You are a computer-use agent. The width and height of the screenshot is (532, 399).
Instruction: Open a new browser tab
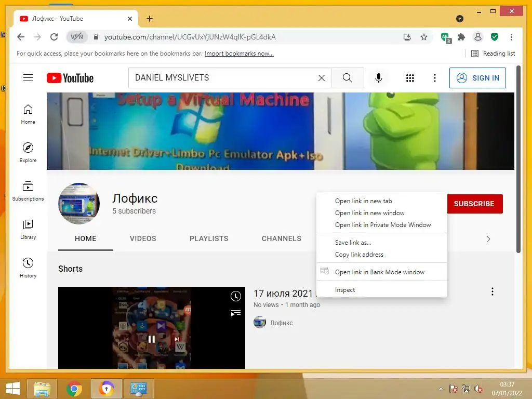click(x=149, y=19)
